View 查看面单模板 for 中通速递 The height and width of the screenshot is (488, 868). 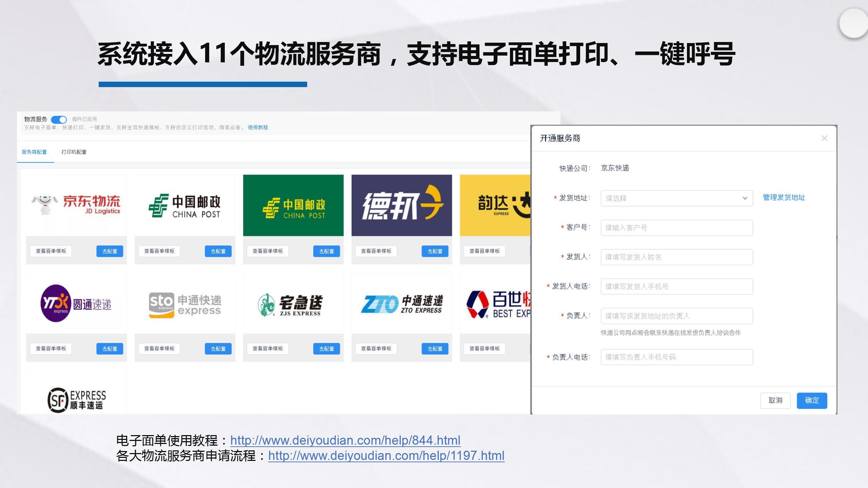tap(376, 349)
